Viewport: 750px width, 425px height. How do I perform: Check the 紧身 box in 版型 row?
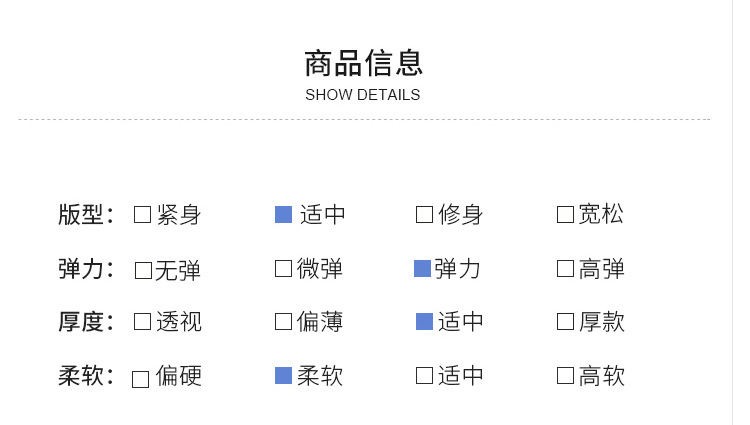pos(142,214)
